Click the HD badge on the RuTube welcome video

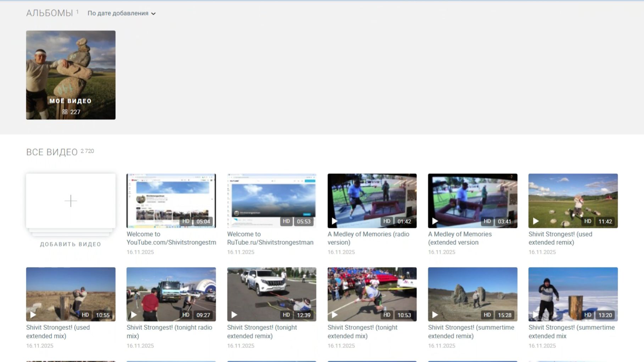(286, 221)
